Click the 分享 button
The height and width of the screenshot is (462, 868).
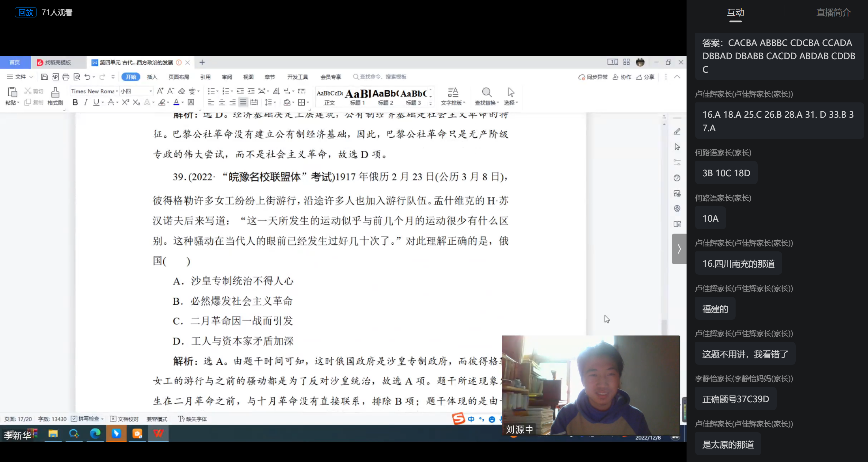click(x=645, y=77)
